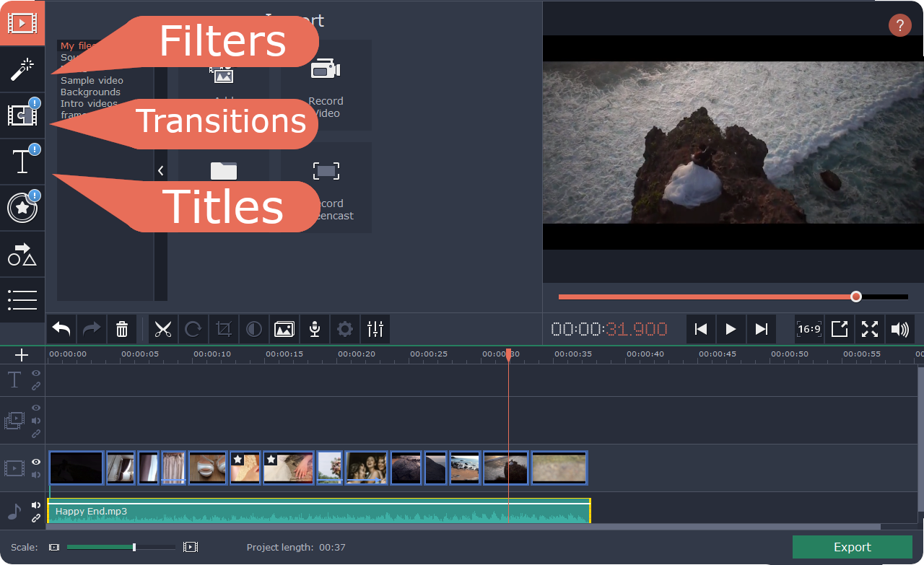Split the clip using the scissors icon

(163, 329)
